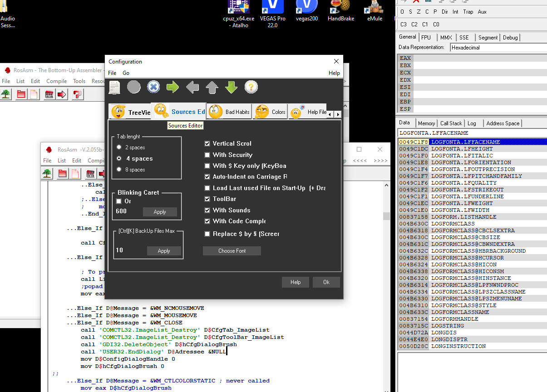Click the green down arrow icon
547x392 pixels.
(232, 87)
